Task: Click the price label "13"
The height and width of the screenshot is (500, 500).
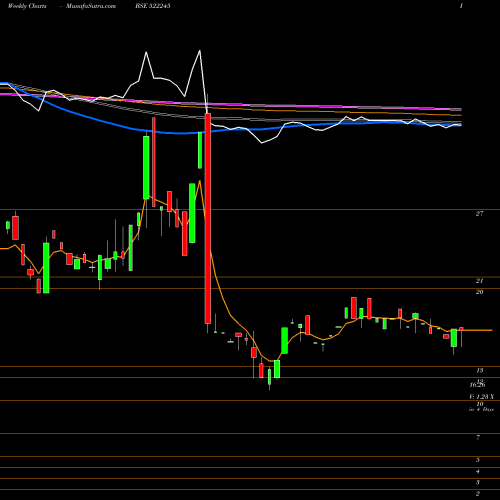Action: point(480,370)
